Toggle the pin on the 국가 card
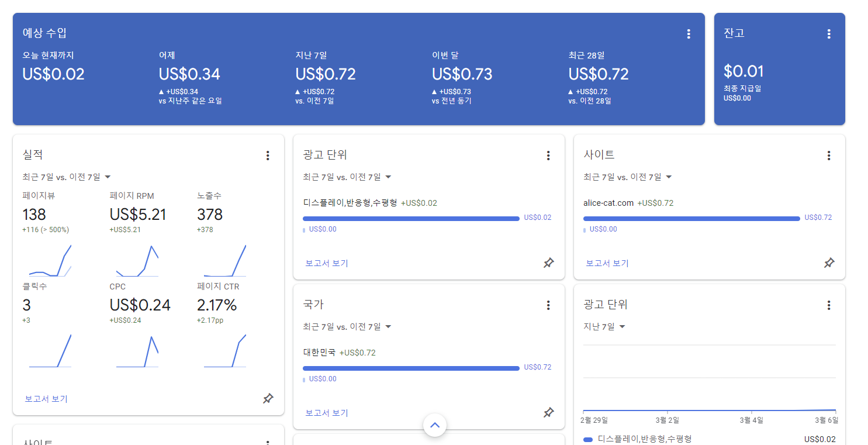Viewport: 868px width, 445px height. point(548,412)
